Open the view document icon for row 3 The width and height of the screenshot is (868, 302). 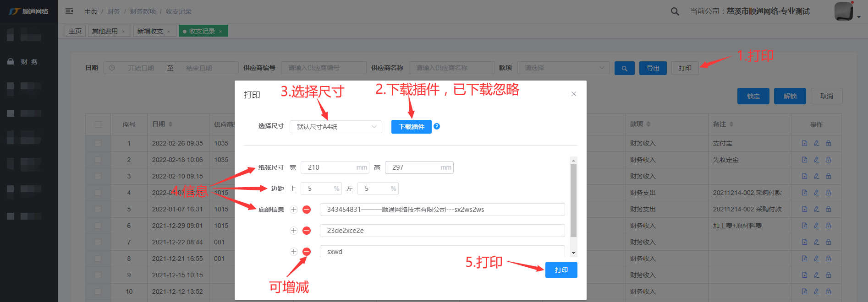click(x=804, y=176)
